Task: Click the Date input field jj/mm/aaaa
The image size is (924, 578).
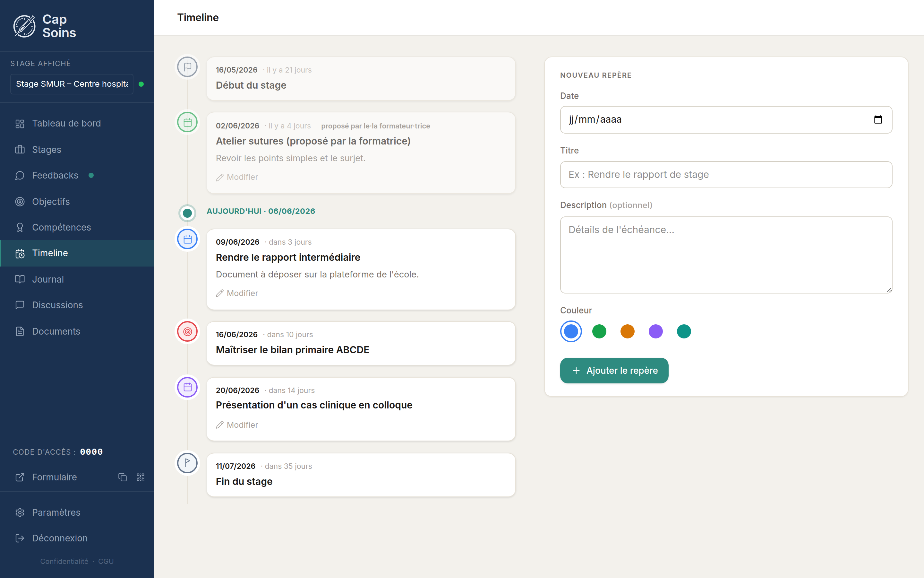Action: click(x=726, y=120)
